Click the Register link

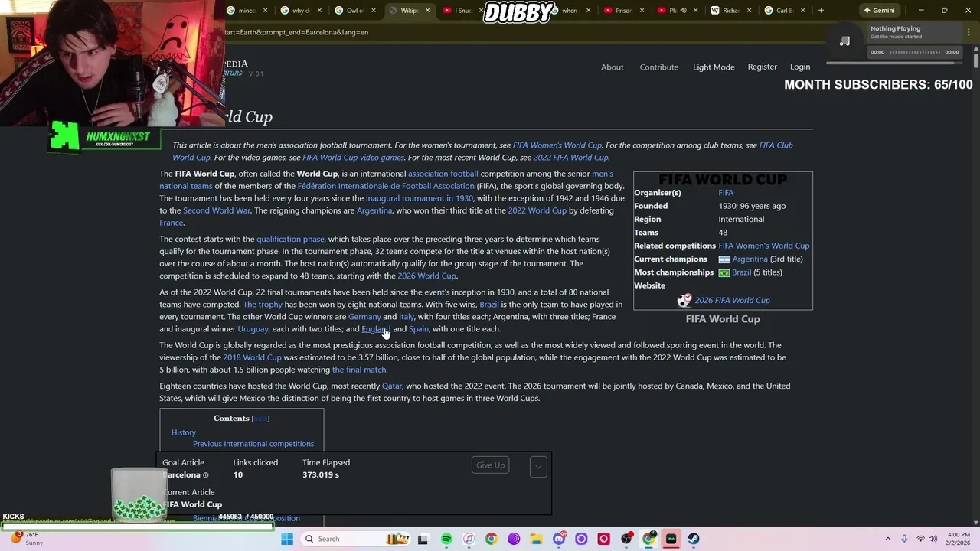762,67
